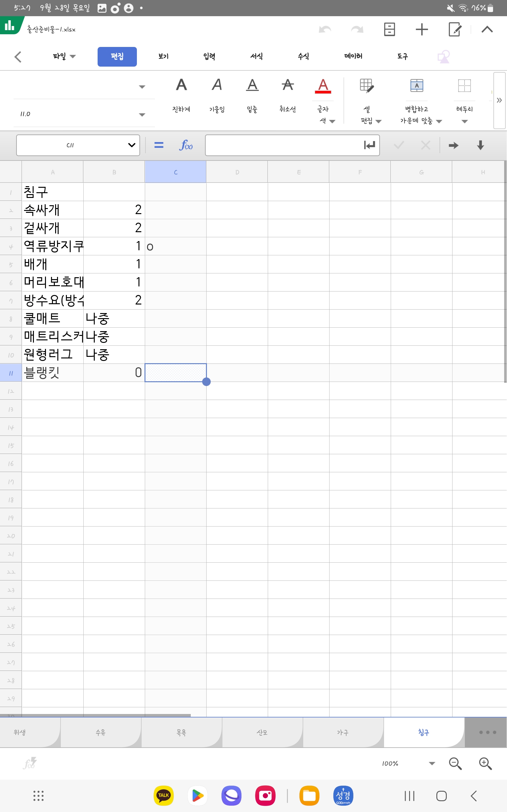This screenshot has width=507, height=812.
Task: Apply strikethrough (취소선) to text
Action: point(287,85)
